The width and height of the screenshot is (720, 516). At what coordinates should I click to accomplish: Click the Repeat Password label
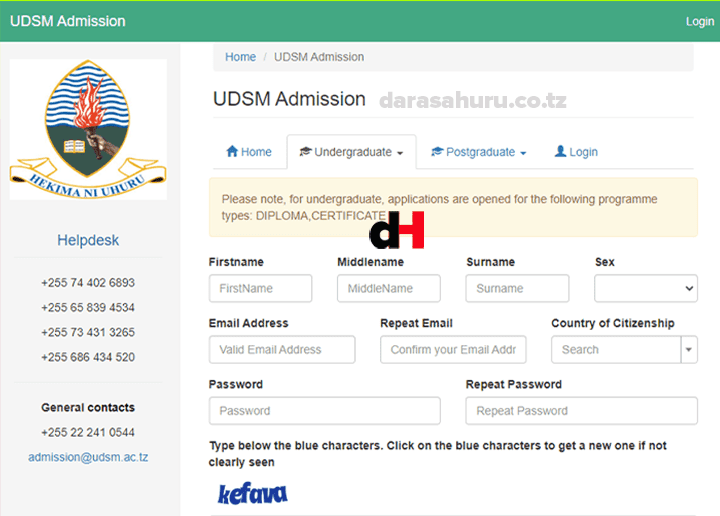[514, 384]
